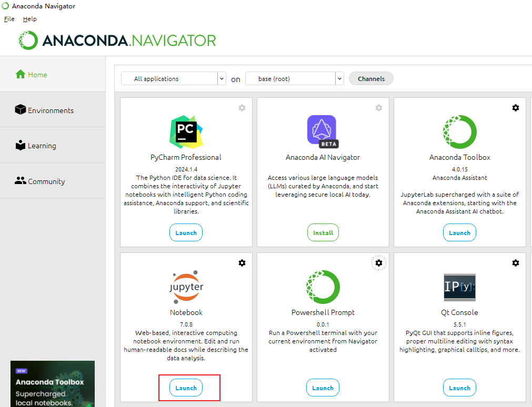
Task: Open settings gear on Powershell Prompt card
Action: 379,263
